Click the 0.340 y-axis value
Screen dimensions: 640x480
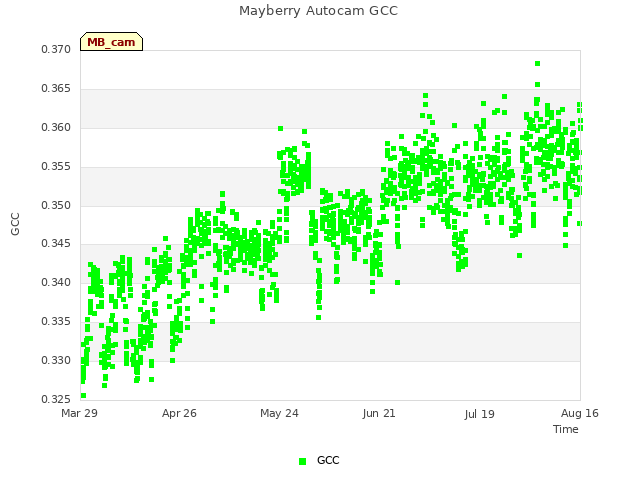point(56,282)
